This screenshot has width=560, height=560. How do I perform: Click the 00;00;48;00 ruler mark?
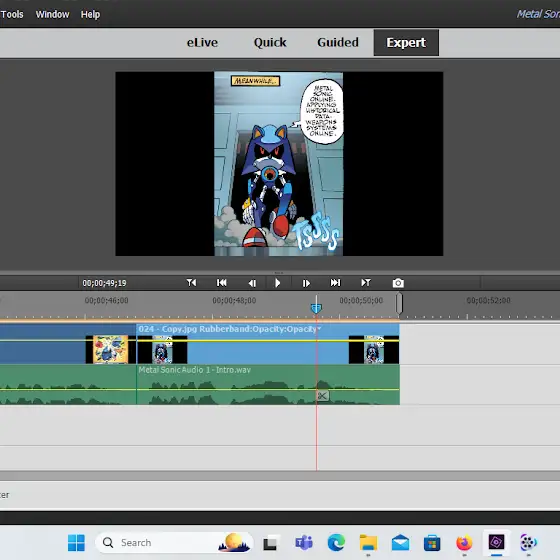(234, 301)
